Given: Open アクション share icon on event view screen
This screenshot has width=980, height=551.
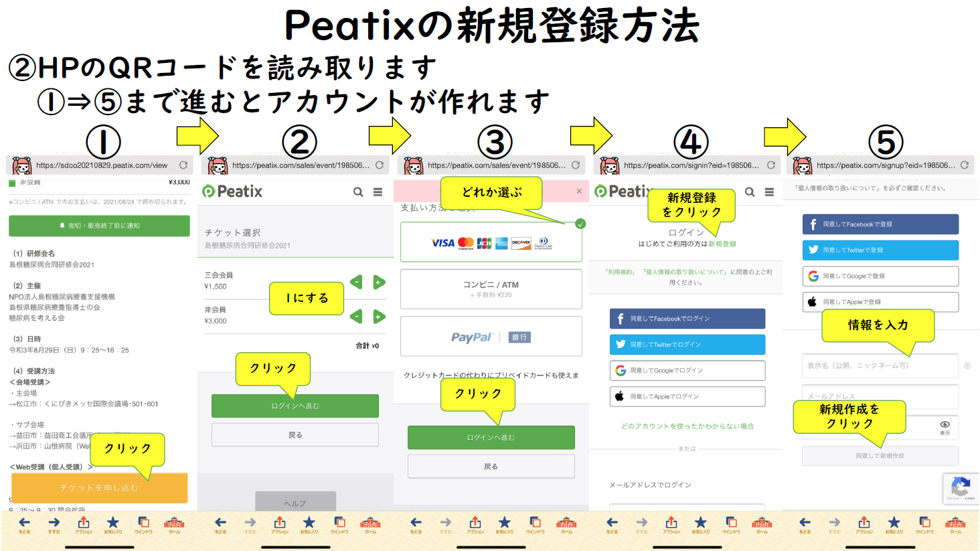Looking at the screenshot, I should 84,525.
